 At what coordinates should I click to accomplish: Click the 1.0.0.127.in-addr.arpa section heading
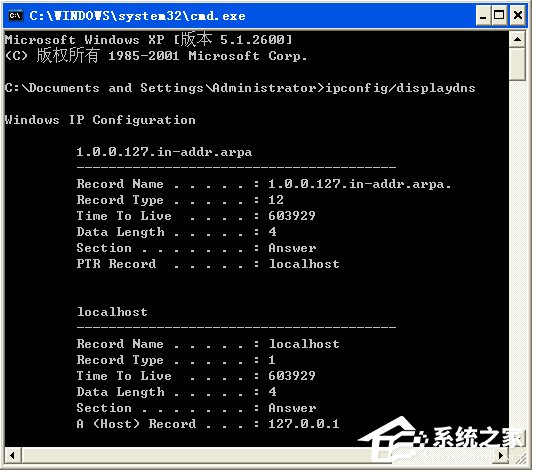click(x=164, y=152)
